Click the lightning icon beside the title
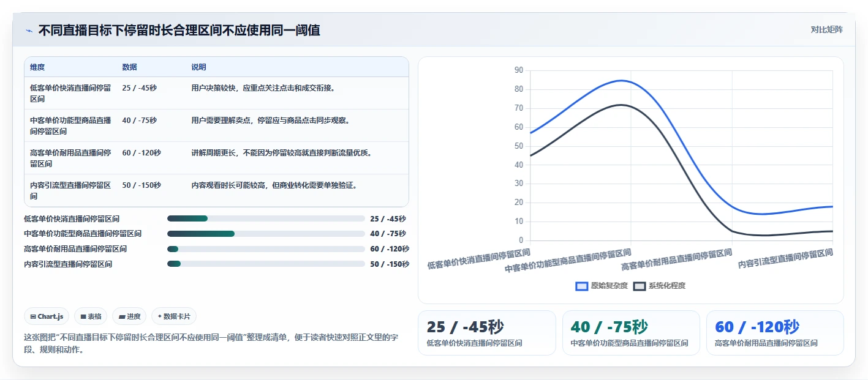868x380 pixels. click(x=29, y=31)
